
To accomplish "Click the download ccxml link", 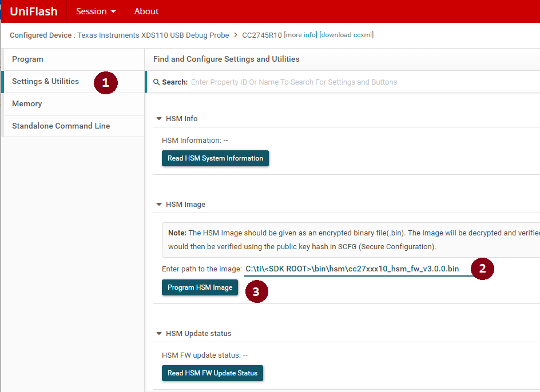I will tap(347, 35).
